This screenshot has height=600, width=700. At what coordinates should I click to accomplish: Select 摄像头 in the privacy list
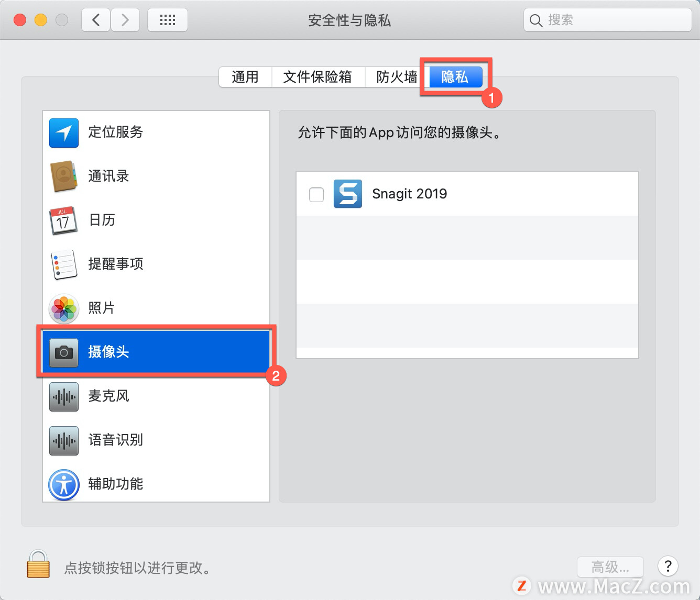coord(156,352)
